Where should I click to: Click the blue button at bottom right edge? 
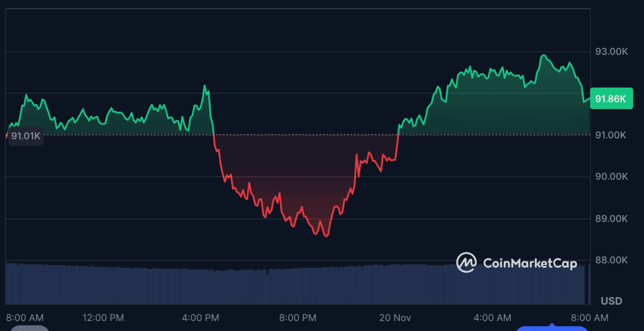point(551,328)
